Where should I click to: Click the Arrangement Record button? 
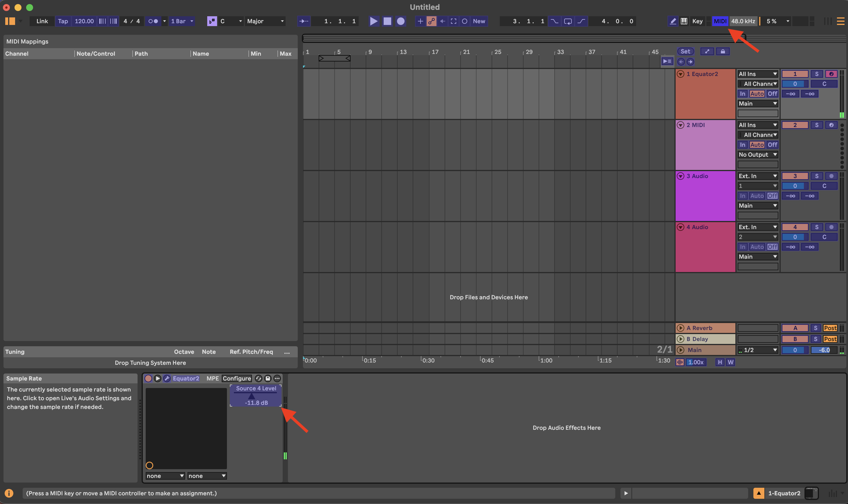pyautogui.click(x=401, y=21)
